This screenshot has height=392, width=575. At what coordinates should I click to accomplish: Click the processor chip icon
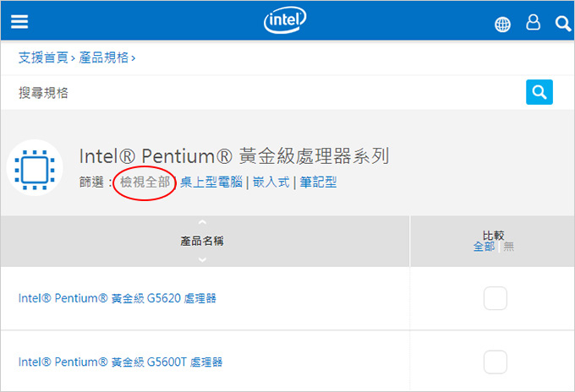click(x=35, y=169)
